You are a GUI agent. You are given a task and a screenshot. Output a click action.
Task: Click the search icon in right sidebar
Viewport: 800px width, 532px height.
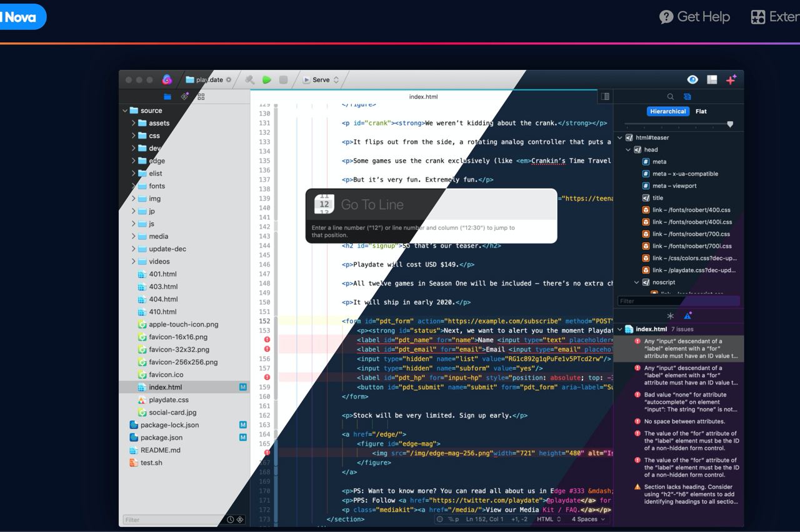pyautogui.click(x=671, y=97)
